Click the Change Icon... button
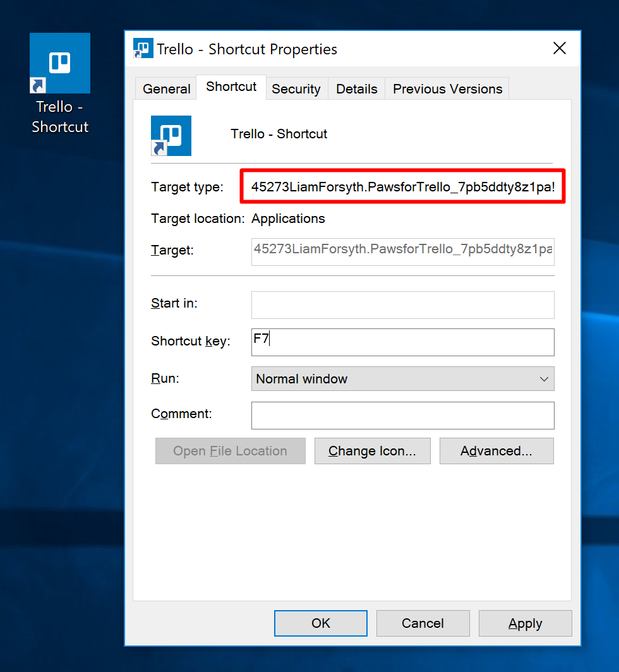The height and width of the screenshot is (672, 619). [373, 451]
